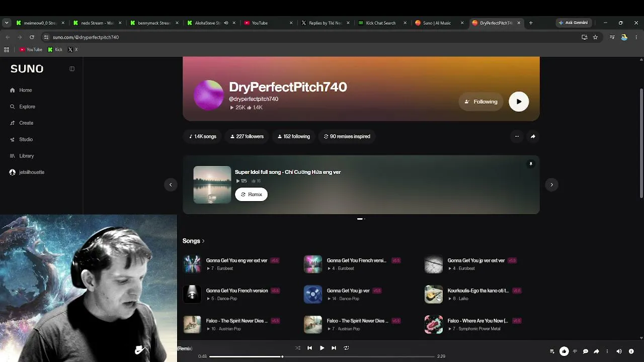Viewport: 644px width, 362px height.
Task: Open the YouTube bookmark
Action: click(x=31, y=50)
